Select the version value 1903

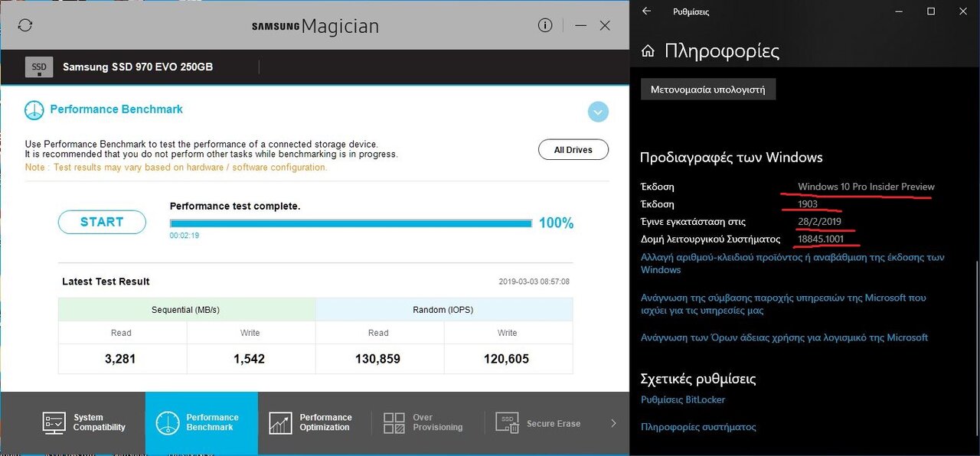(808, 204)
